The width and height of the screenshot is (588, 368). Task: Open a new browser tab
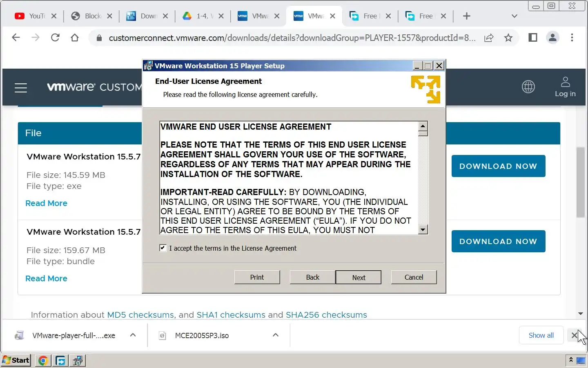pyautogui.click(x=467, y=16)
